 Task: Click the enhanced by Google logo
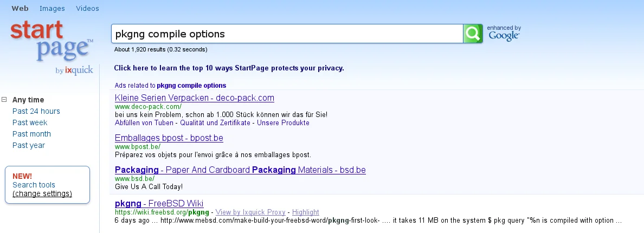[504, 33]
